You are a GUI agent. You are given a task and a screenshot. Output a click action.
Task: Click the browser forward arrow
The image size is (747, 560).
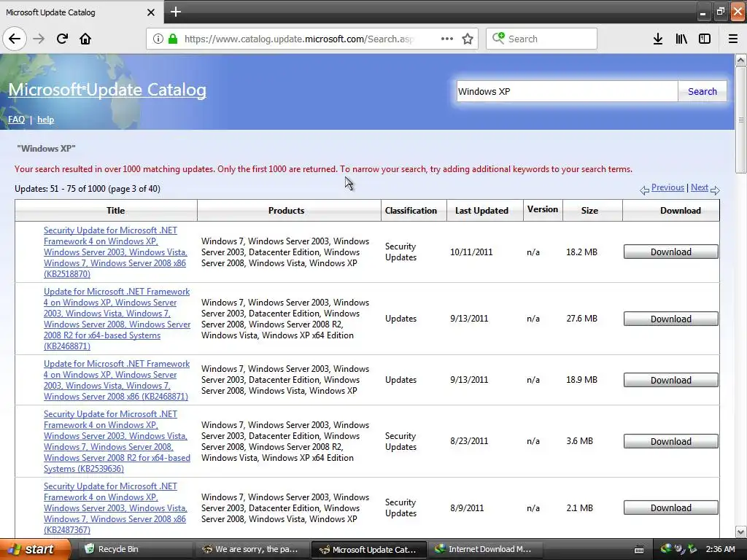click(x=39, y=39)
